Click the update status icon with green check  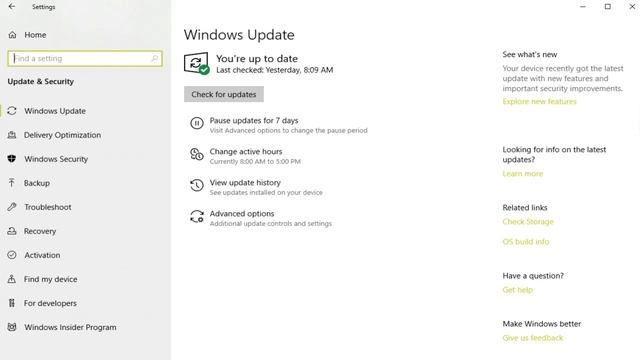point(196,63)
